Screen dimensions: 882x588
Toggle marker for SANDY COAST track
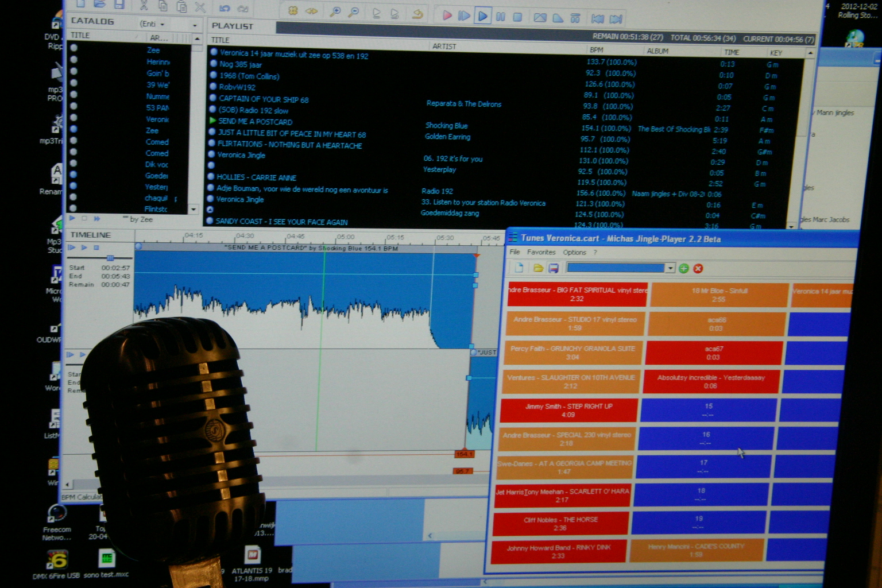[210, 220]
